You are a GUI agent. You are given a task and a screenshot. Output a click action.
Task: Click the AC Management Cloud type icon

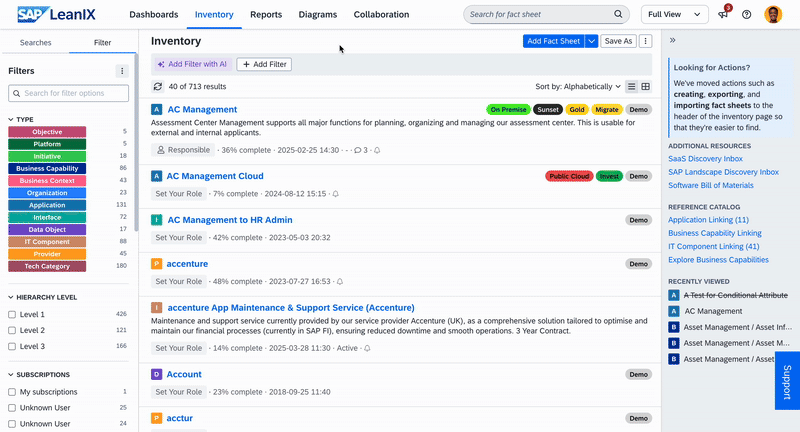(156, 176)
